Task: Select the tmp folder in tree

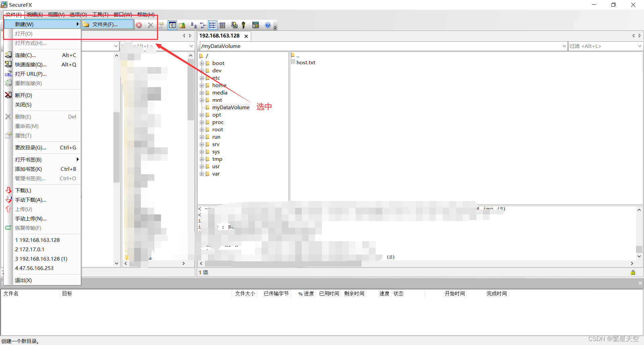Action: (x=217, y=159)
